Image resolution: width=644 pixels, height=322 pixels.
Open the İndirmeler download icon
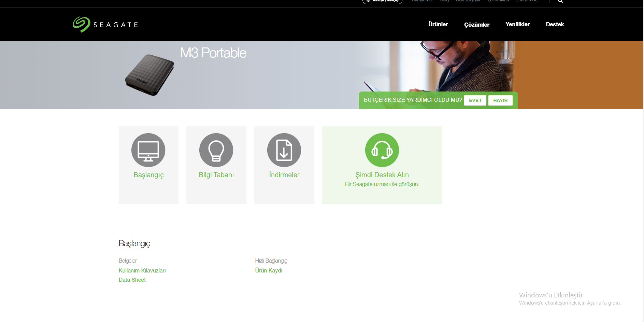click(284, 150)
